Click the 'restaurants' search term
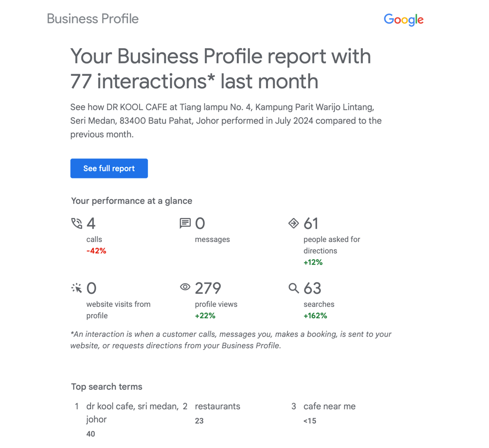Viewport: 489px width, 448px height. (x=217, y=406)
